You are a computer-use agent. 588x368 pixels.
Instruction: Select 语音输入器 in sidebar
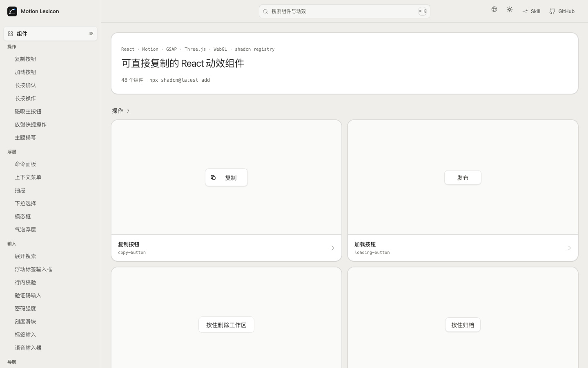pos(28,348)
